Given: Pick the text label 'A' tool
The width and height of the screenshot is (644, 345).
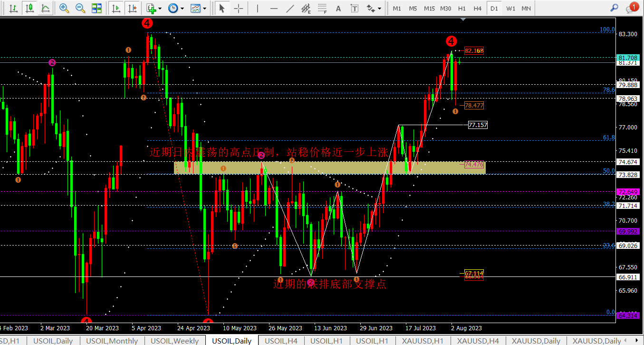Looking at the screenshot, I should pos(338,8).
